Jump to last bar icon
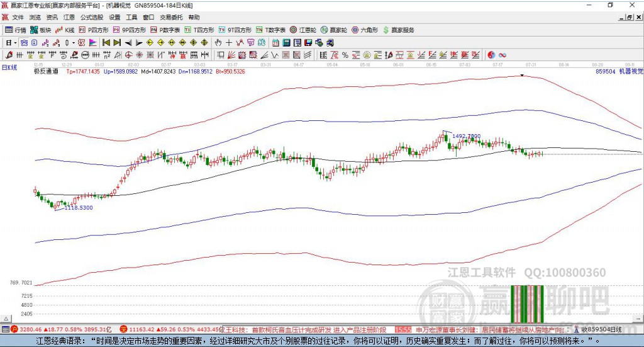 (x=117, y=43)
